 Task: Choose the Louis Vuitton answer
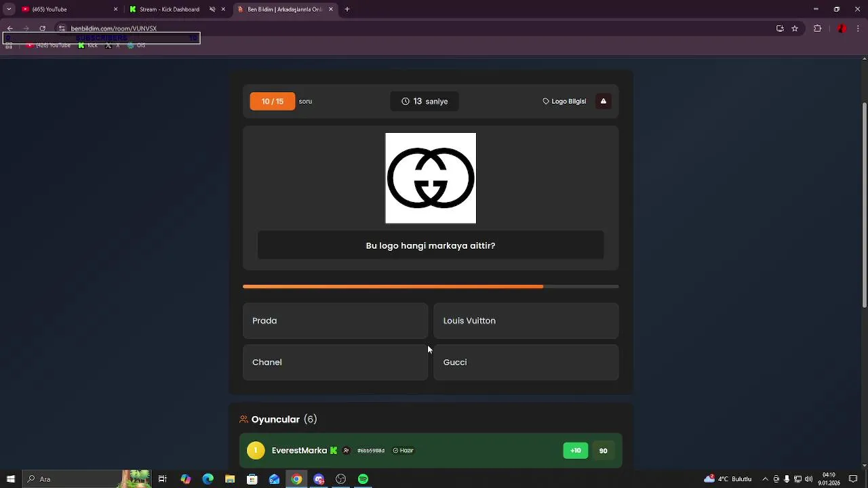coord(526,321)
